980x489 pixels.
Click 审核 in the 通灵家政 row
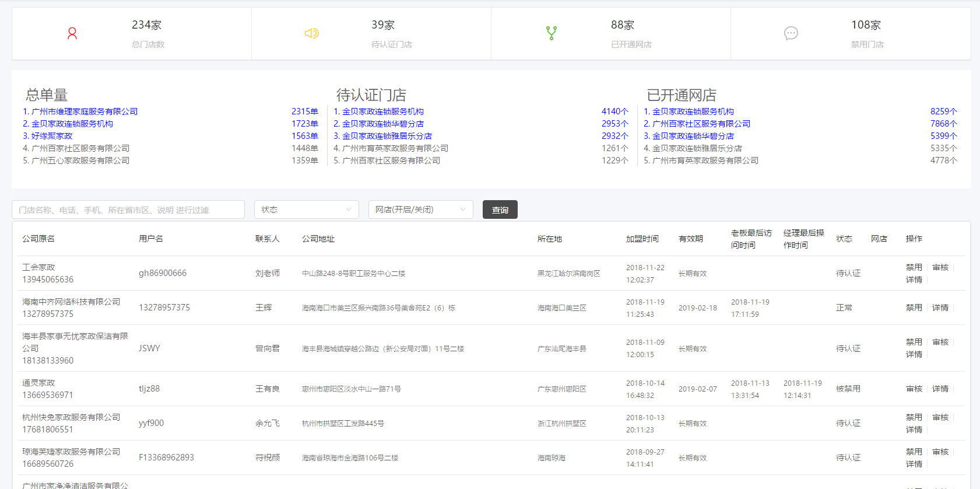(x=914, y=389)
